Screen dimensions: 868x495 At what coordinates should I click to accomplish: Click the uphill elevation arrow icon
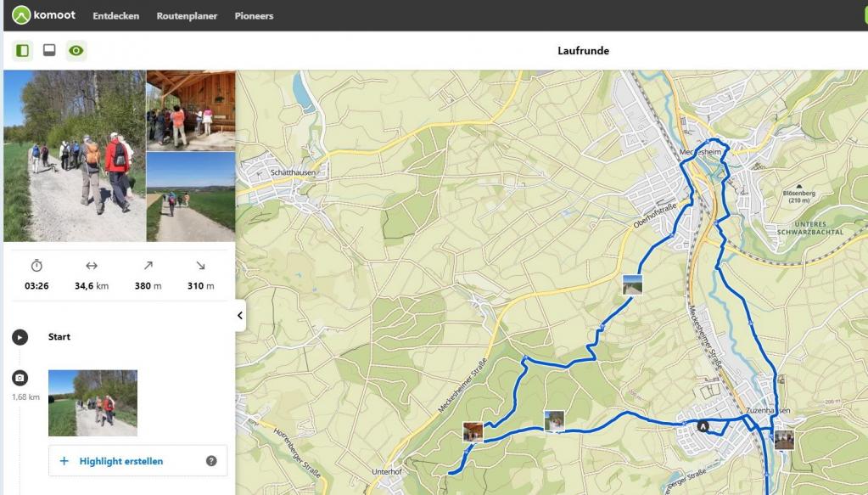148,266
